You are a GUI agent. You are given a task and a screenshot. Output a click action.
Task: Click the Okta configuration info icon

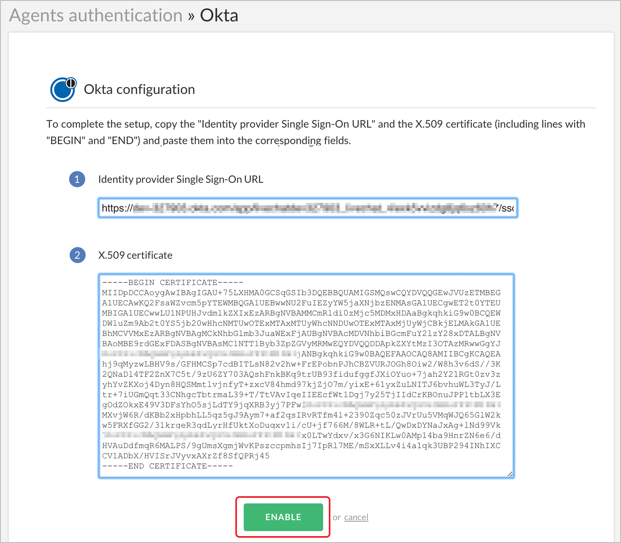click(63, 88)
